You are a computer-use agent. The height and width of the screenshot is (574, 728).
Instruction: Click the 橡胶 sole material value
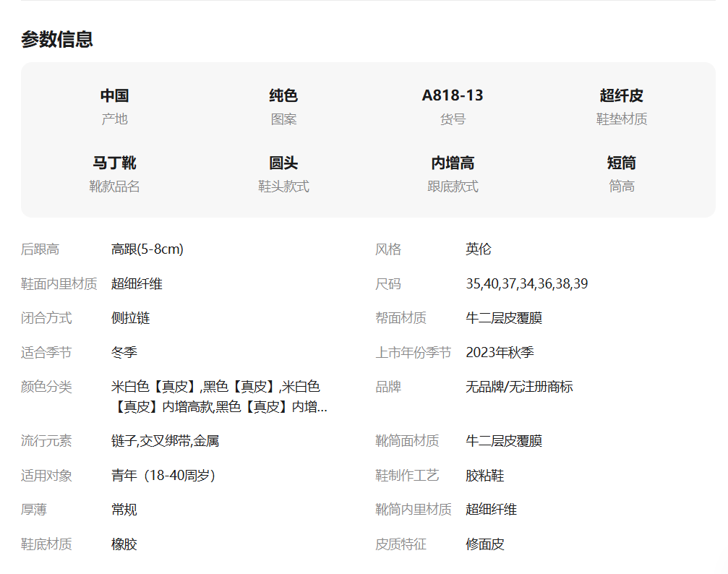[124, 544]
